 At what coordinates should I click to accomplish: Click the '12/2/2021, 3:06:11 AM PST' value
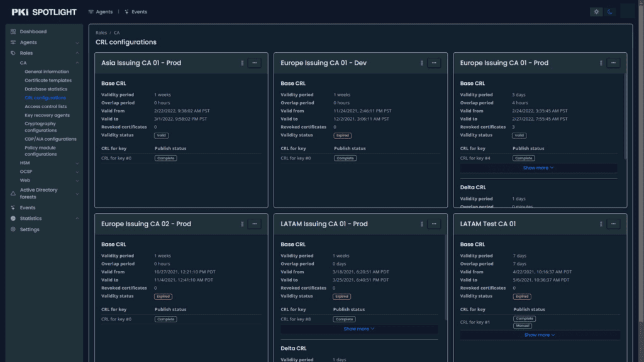pos(361,119)
